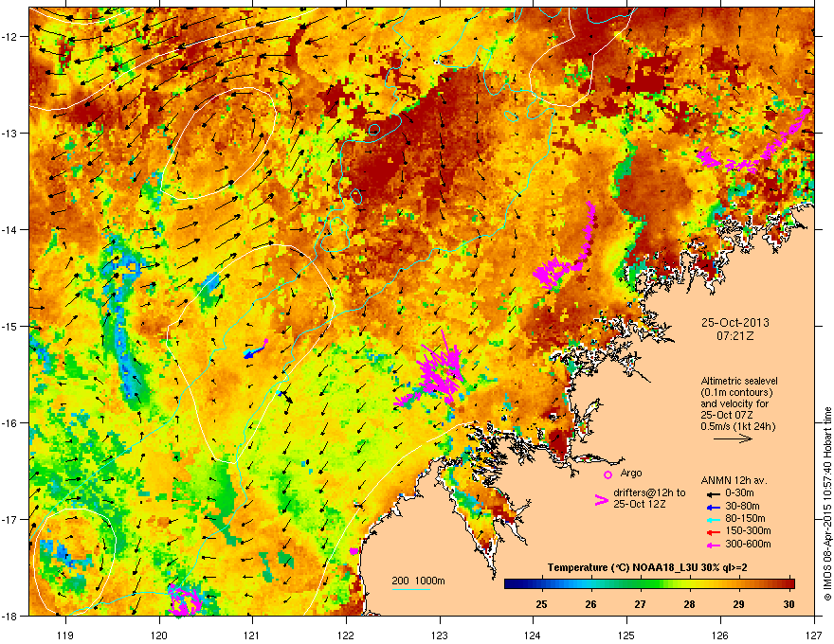Click colorbar value 29

click(x=739, y=604)
